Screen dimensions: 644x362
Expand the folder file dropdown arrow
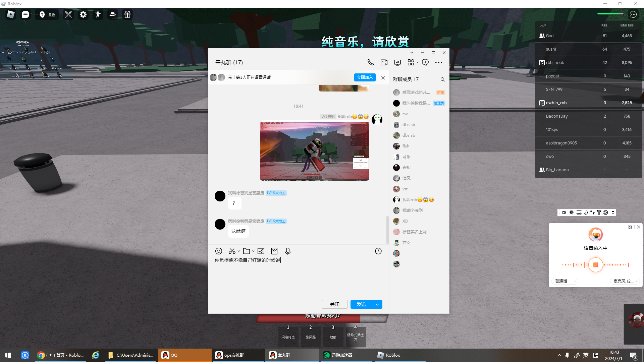tap(253, 251)
